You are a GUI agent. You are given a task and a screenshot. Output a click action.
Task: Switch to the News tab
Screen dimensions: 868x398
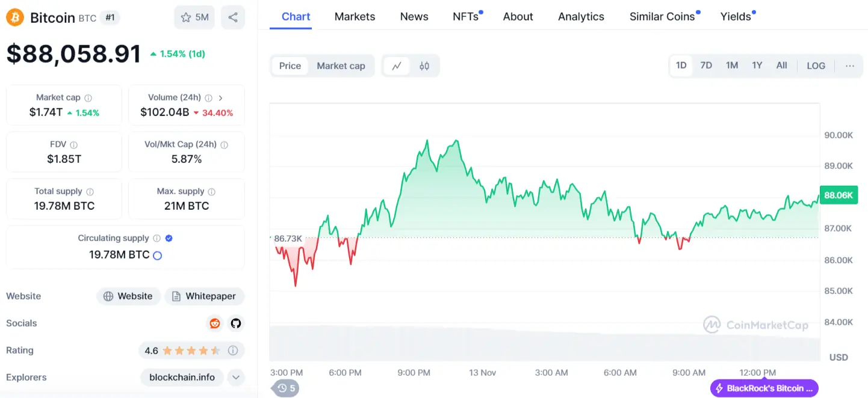[414, 17]
